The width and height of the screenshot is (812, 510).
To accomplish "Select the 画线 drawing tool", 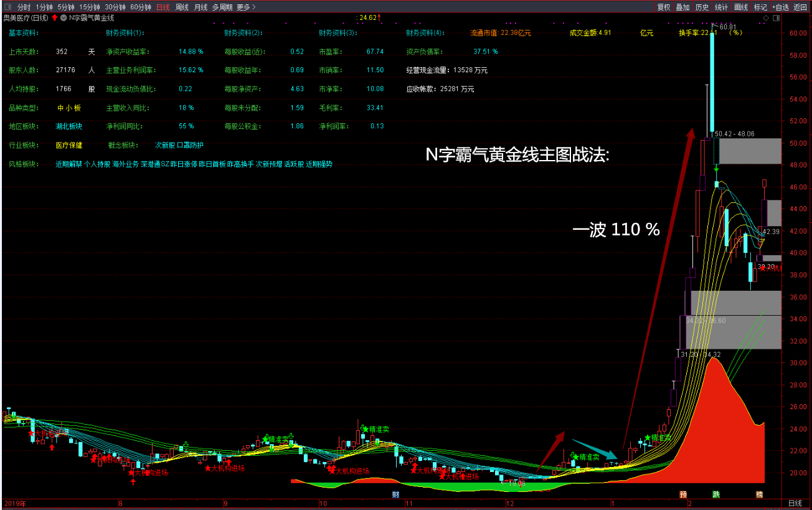I will tap(741, 7).
